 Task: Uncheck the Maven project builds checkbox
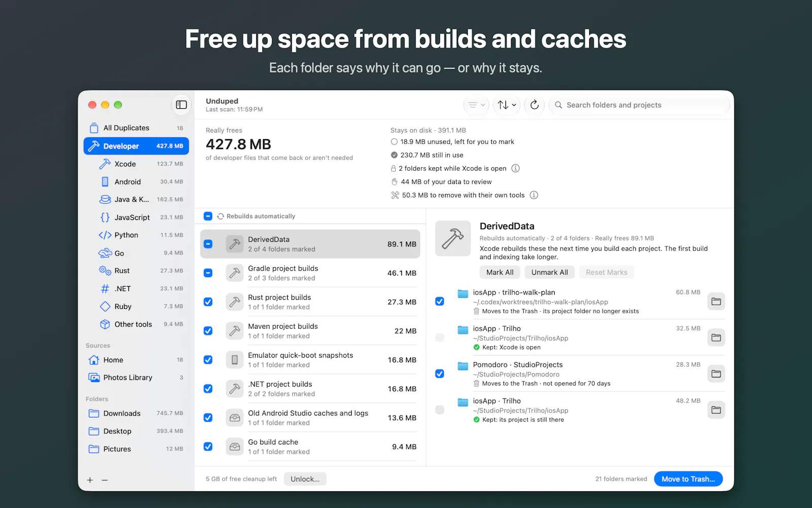point(208,331)
